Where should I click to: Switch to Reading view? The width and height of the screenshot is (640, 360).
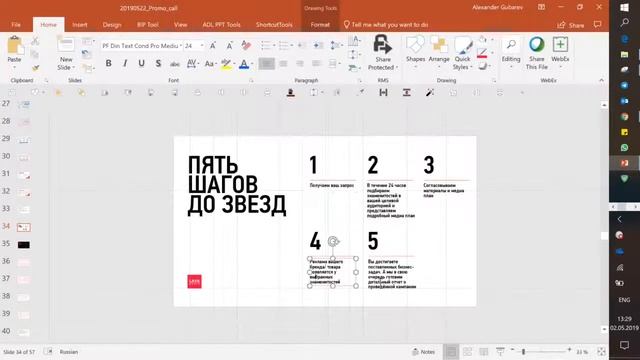pyautogui.click(x=484, y=351)
